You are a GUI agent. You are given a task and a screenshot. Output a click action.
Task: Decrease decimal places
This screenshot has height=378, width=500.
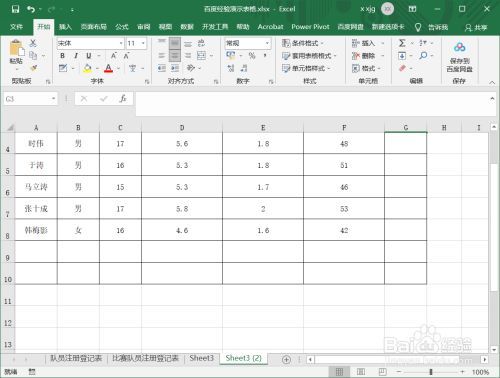(x=244, y=68)
